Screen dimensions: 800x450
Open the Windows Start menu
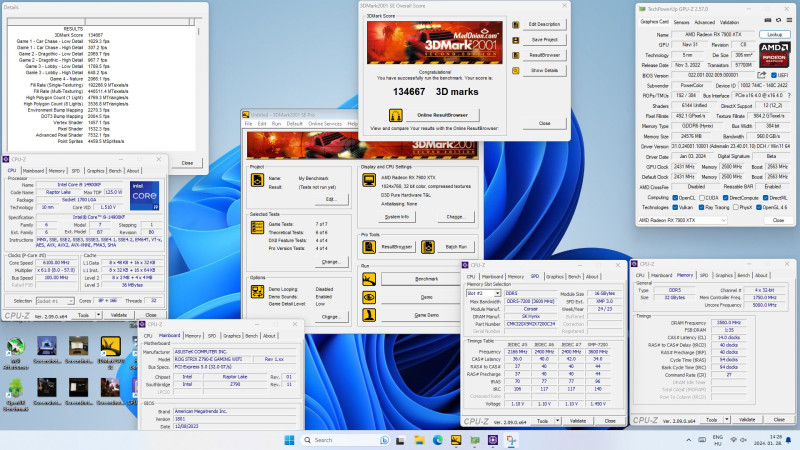(x=289, y=440)
